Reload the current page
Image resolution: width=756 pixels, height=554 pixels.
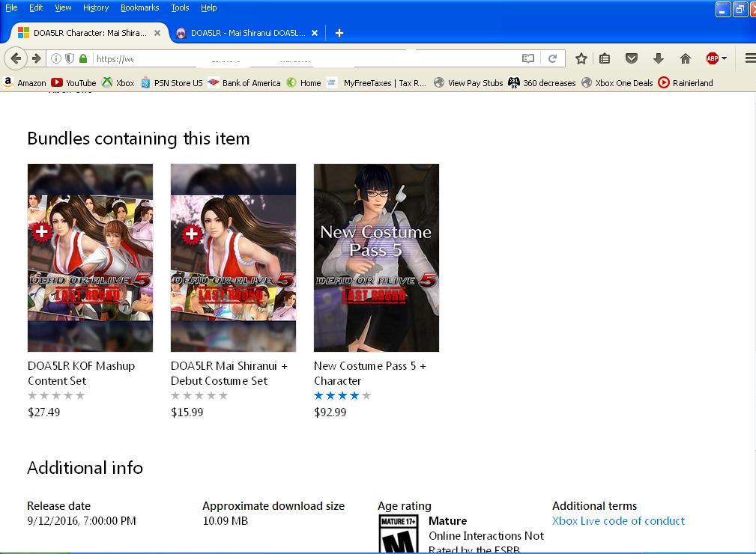pos(552,59)
